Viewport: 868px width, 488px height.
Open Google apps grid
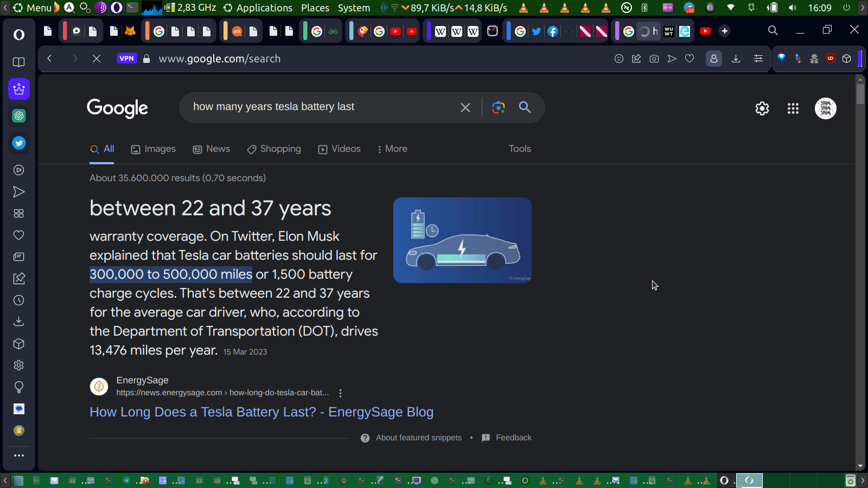coord(793,108)
